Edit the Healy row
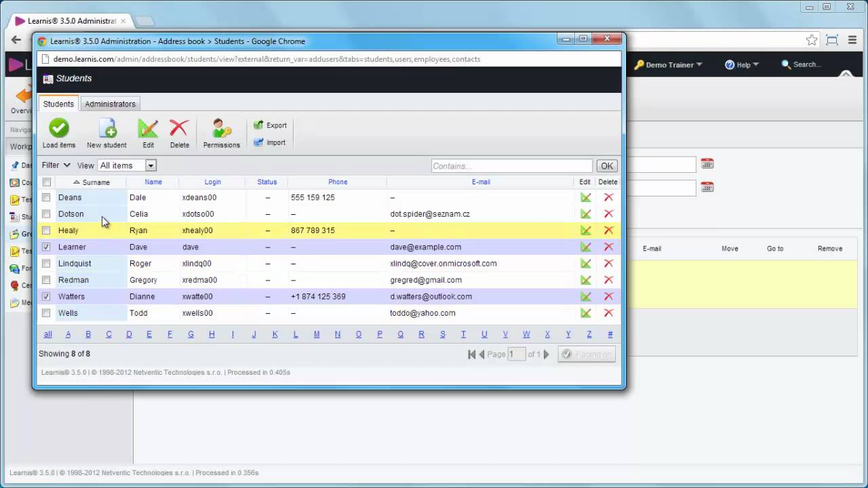 point(586,230)
